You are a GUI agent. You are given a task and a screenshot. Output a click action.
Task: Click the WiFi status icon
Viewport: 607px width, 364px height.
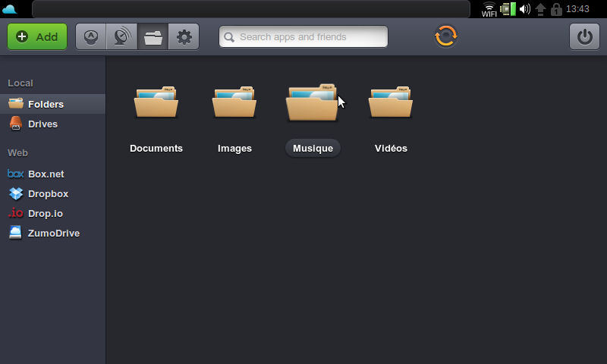pos(489,9)
